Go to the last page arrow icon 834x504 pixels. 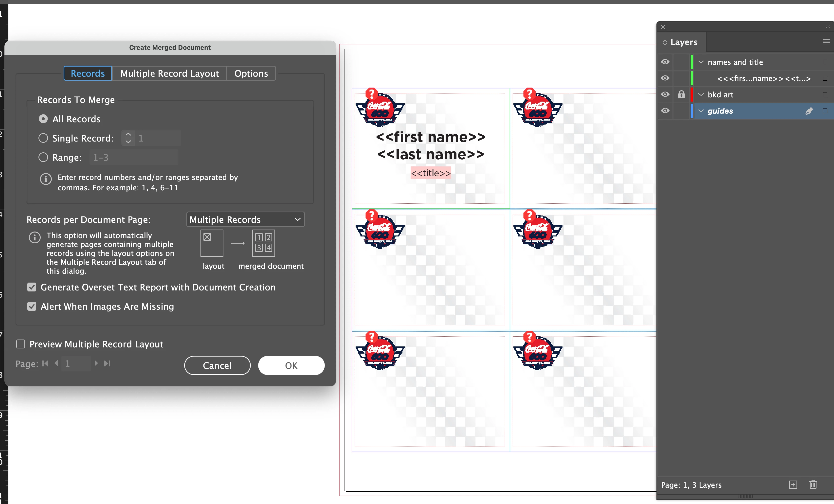107,363
